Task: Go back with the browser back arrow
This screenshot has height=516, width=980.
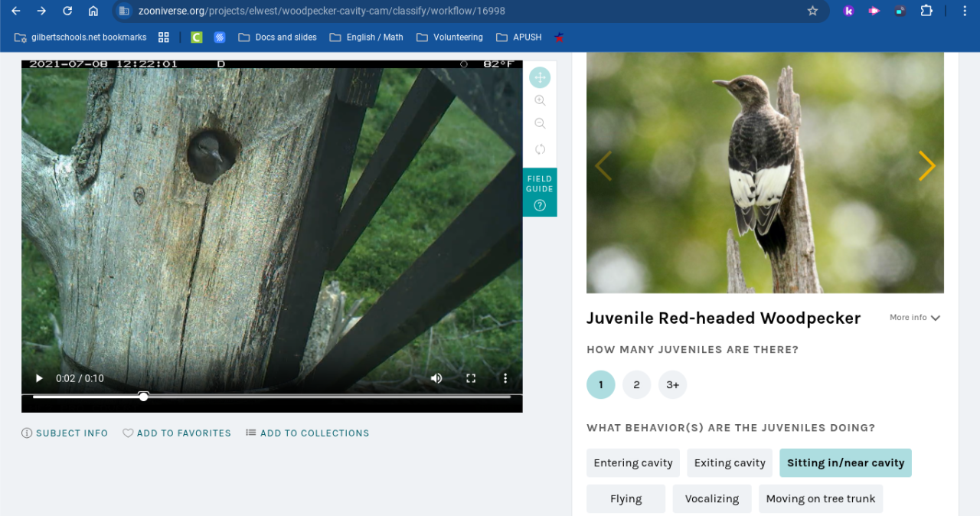Action: click(x=16, y=11)
